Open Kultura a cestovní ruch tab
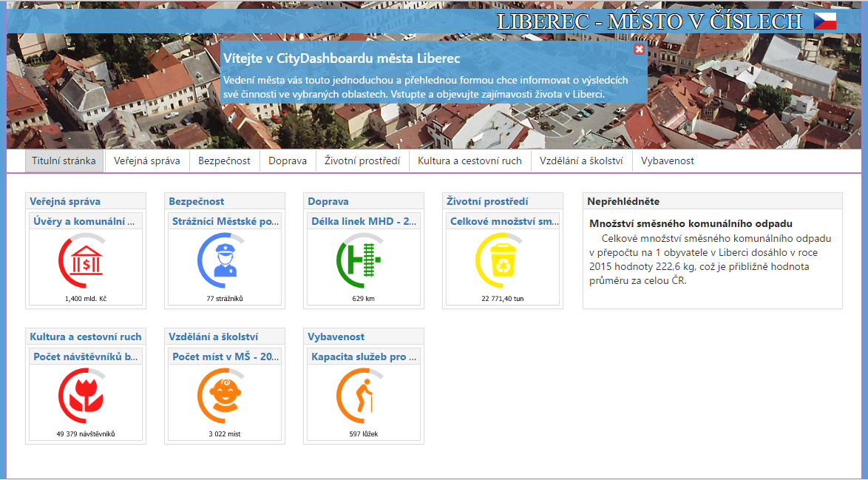 click(x=469, y=161)
